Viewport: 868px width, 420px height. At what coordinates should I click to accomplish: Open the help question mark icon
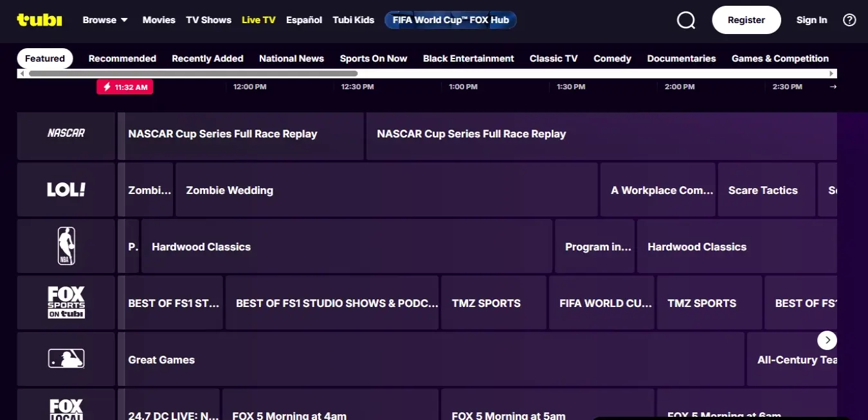click(x=849, y=20)
